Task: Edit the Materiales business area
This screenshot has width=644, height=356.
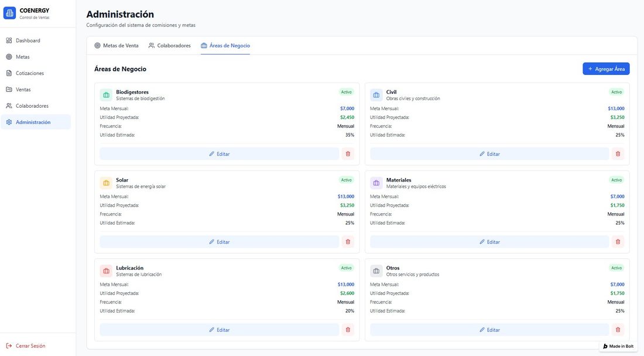Action: pos(489,242)
